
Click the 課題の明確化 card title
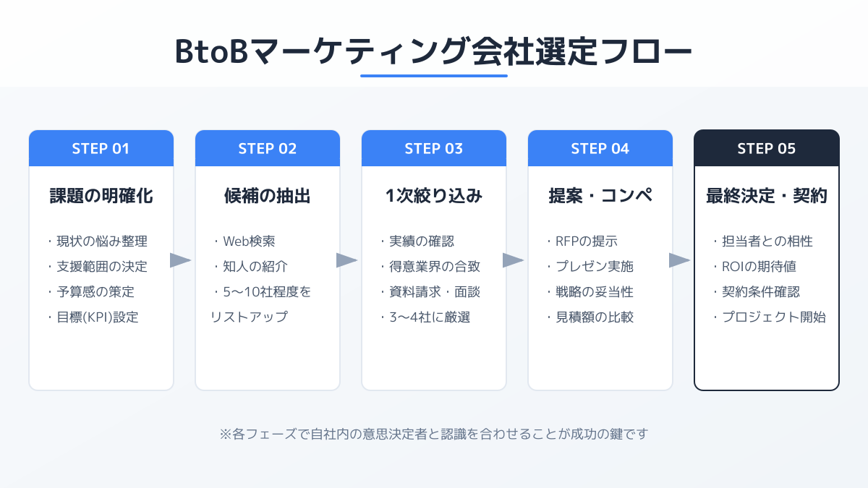tap(101, 196)
